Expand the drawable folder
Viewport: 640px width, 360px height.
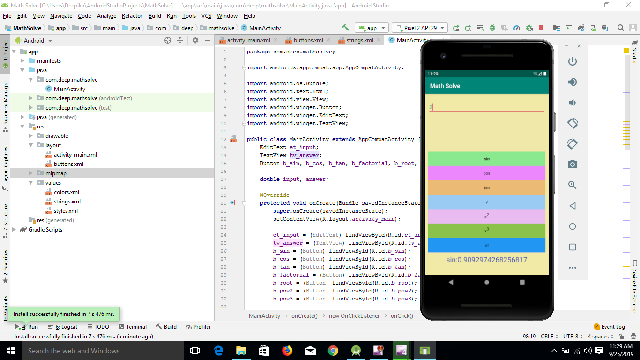pyautogui.click(x=31, y=136)
